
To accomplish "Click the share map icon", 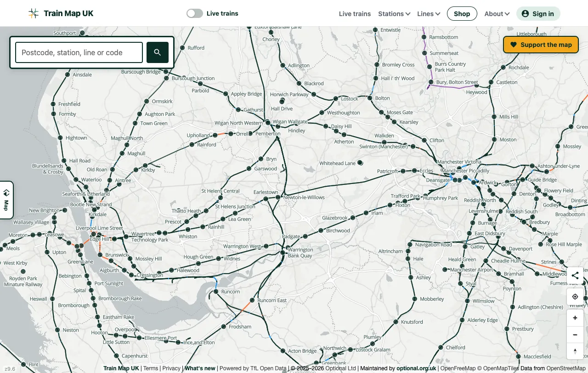I will pyautogui.click(x=575, y=276).
